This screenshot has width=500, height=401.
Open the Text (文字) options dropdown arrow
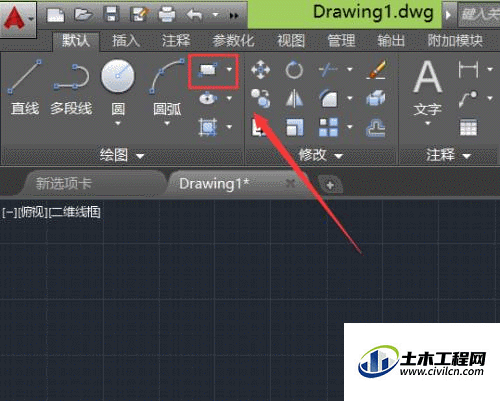428,124
